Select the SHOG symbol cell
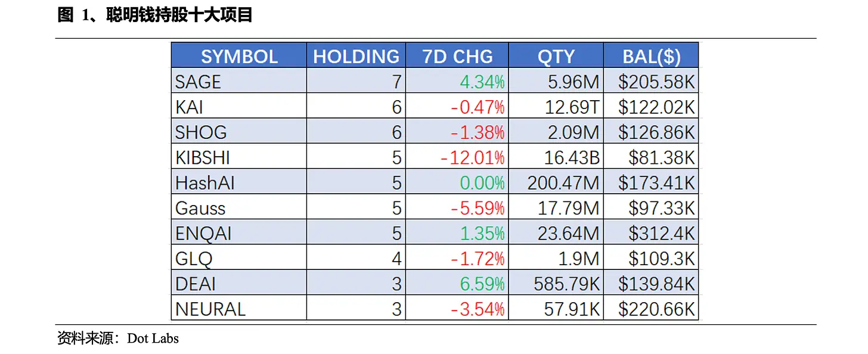868x354 pixels. pos(239,131)
